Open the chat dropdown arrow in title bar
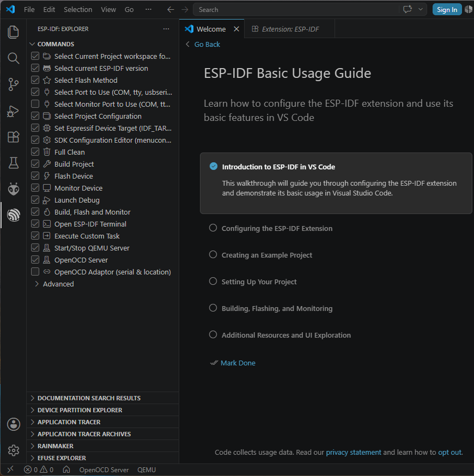 click(421, 9)
